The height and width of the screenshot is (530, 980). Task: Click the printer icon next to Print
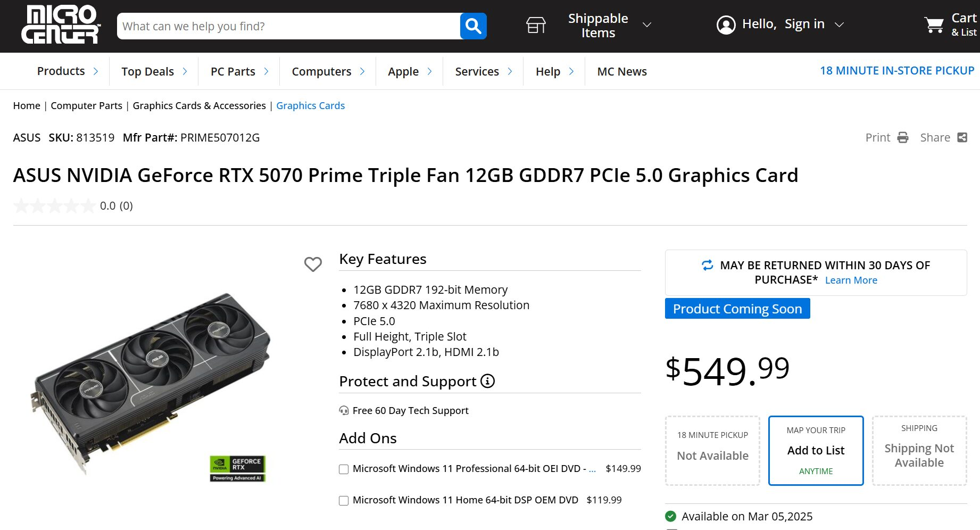click(903, 138)
